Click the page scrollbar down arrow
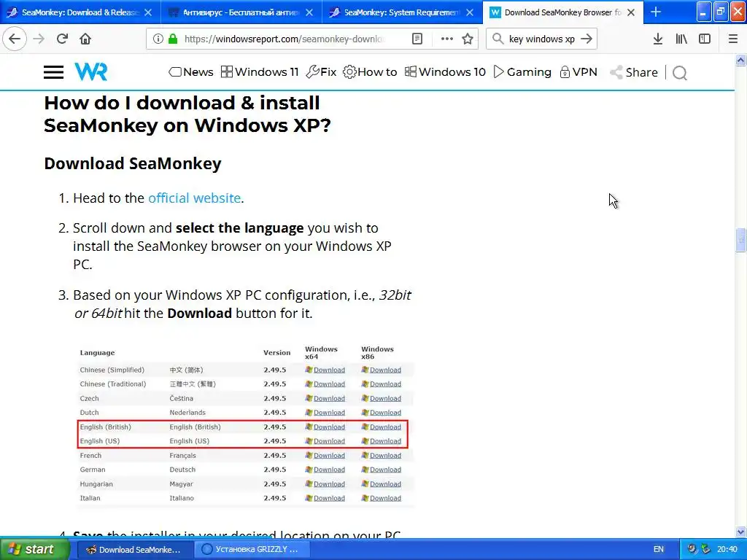The image size is (747, 560). [x=741, y=532]
